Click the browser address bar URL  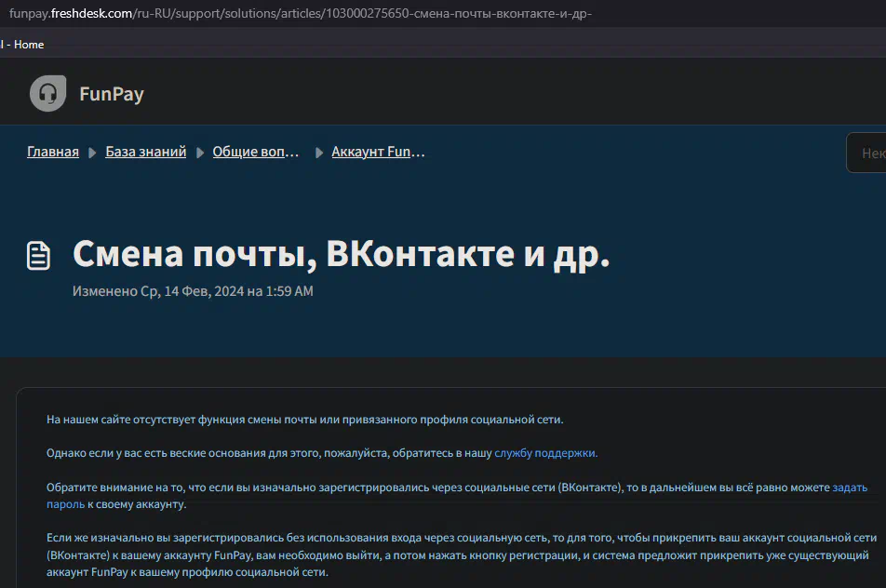tap(301, 13)
